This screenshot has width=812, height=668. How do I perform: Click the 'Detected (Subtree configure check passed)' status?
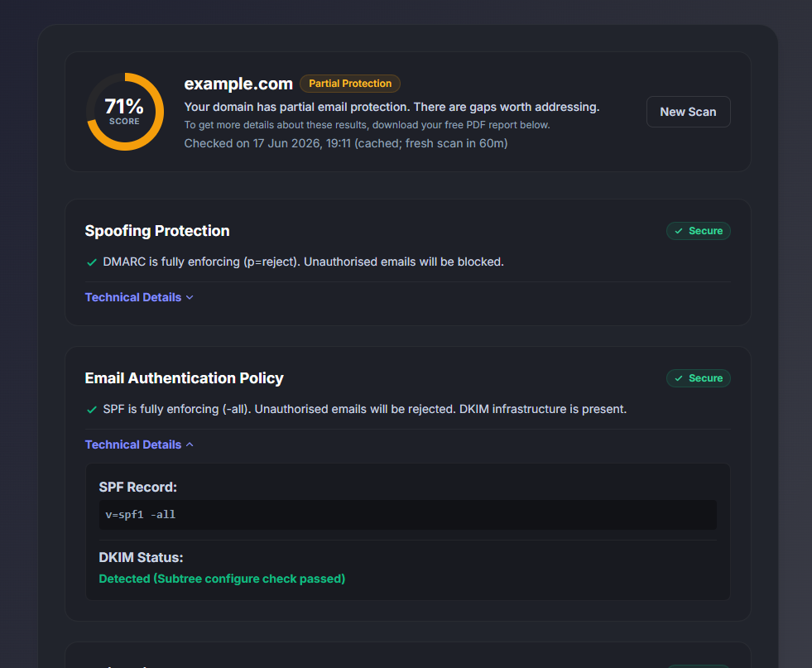(222, 579)
